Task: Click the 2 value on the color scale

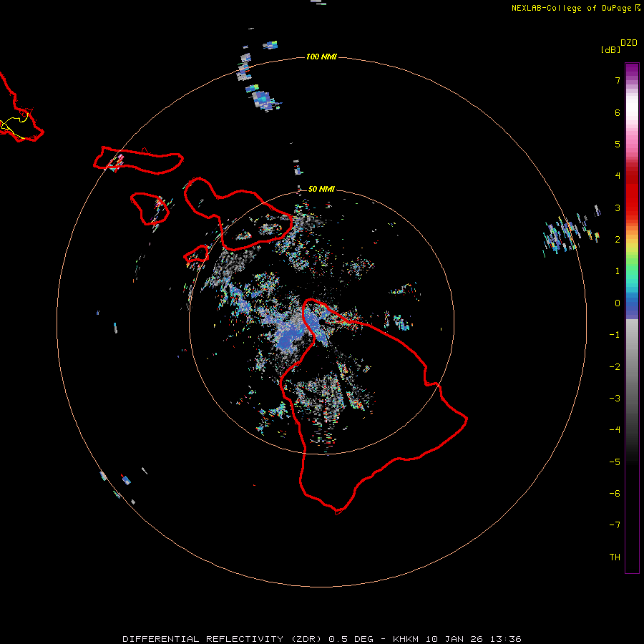Action: click(618, 240)
